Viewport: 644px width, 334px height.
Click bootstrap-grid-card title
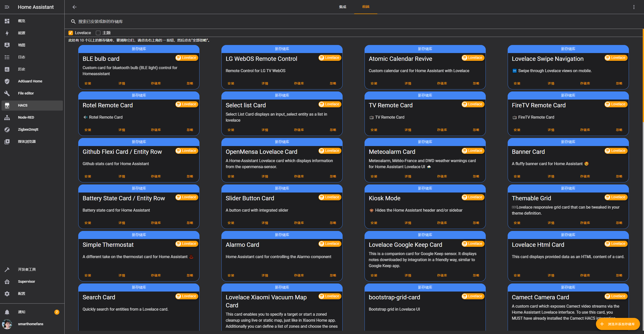(x=394, y=297)
